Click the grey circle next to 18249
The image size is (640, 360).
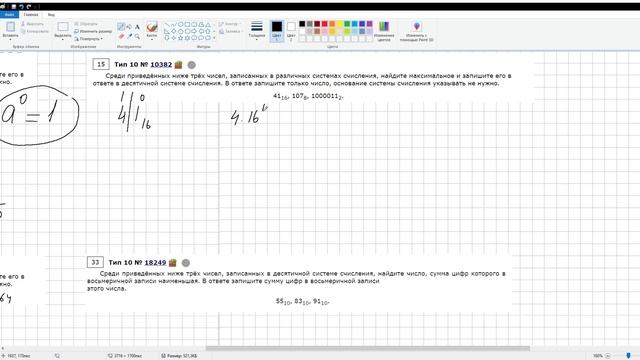[186, 262]
